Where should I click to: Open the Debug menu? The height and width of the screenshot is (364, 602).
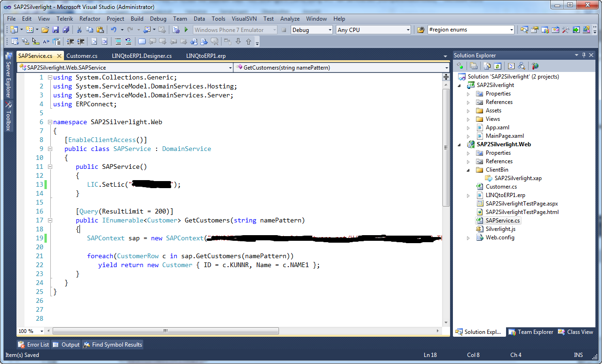point(158,19)
